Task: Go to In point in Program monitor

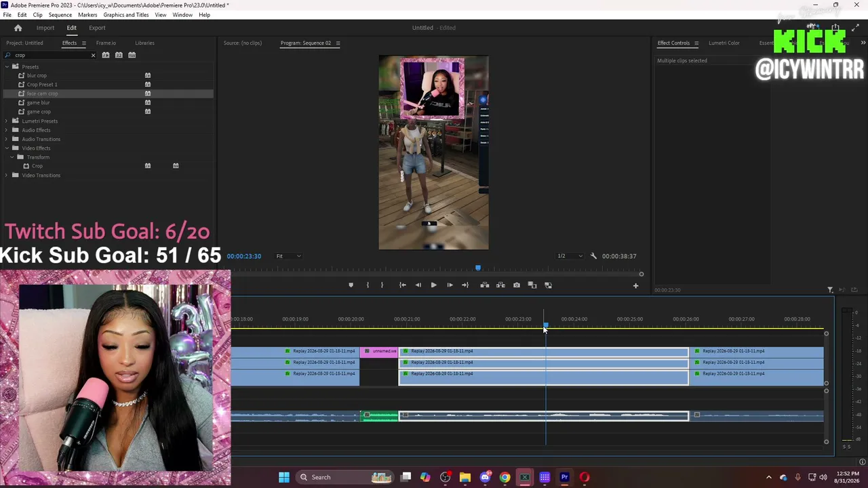Action: click(x=402, y=285)
